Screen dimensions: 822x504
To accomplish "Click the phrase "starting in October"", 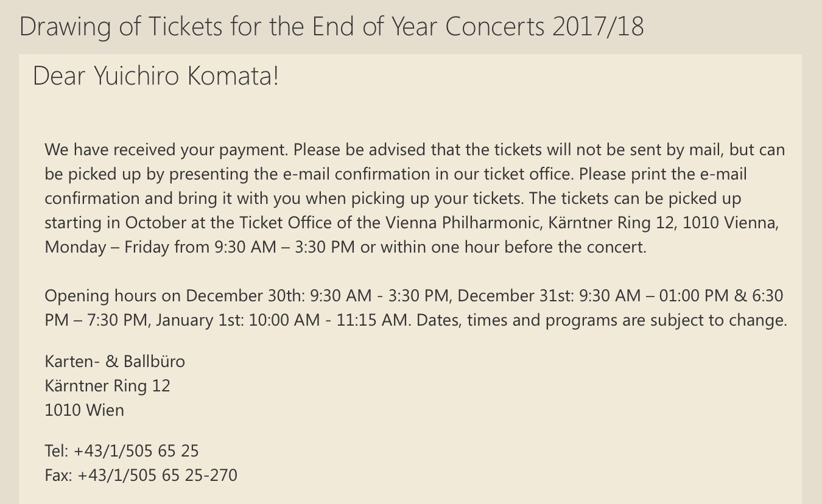I will point(114,223).
